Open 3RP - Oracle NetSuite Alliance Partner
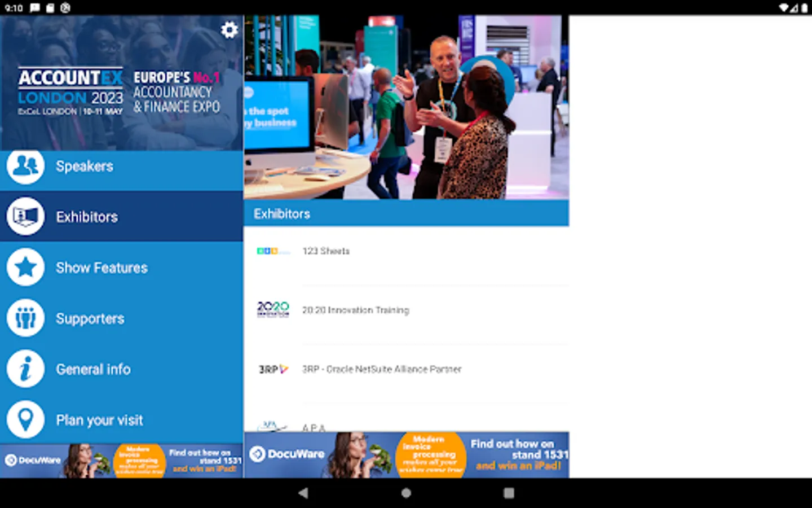 pyautogui.click(x=407, y=374)
